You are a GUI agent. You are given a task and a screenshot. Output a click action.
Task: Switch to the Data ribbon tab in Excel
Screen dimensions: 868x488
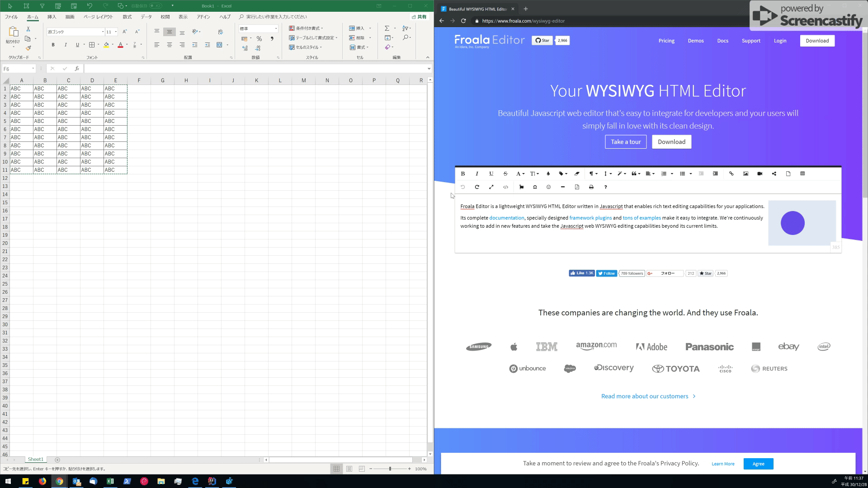[146, 17]
